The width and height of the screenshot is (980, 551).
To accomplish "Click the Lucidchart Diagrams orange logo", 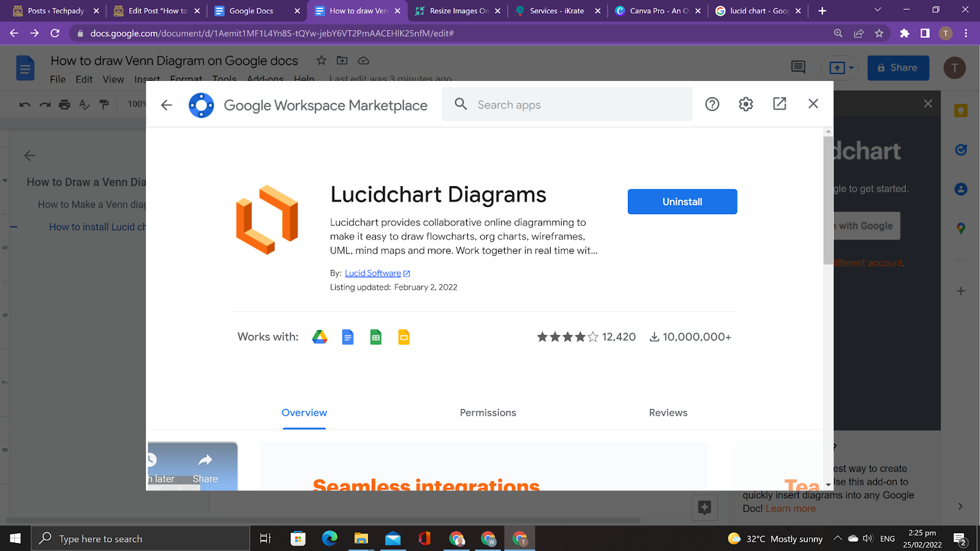I will click(x=267, y=220).
